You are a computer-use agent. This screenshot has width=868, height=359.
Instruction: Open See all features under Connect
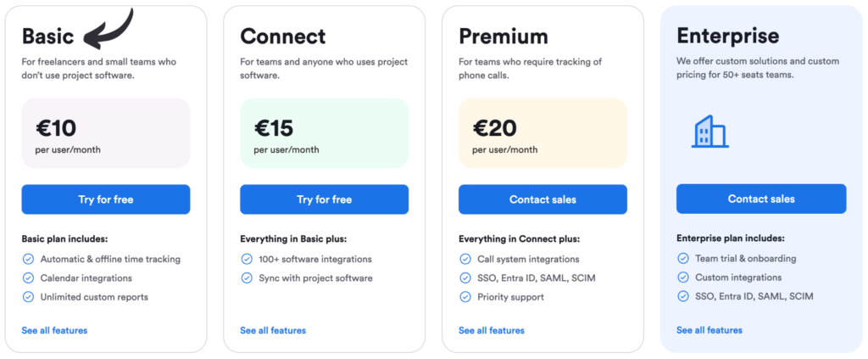[x=273, y=330]
